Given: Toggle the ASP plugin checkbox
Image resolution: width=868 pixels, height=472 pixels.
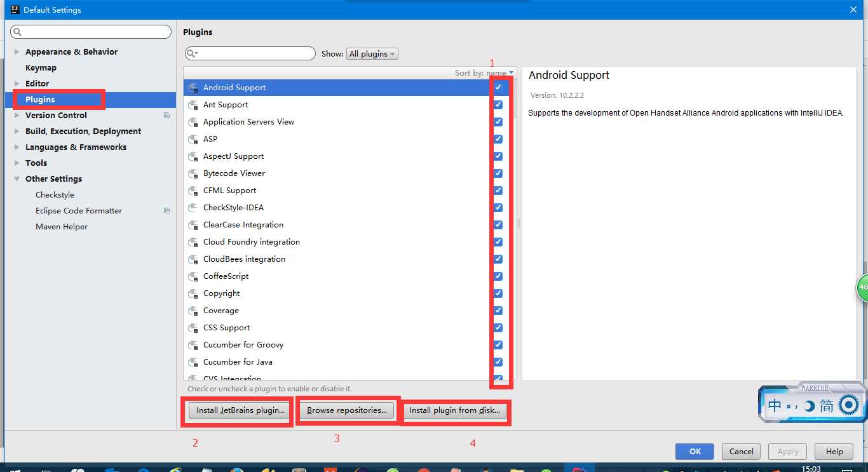Looking at the screenshot, I should [498, 139].
